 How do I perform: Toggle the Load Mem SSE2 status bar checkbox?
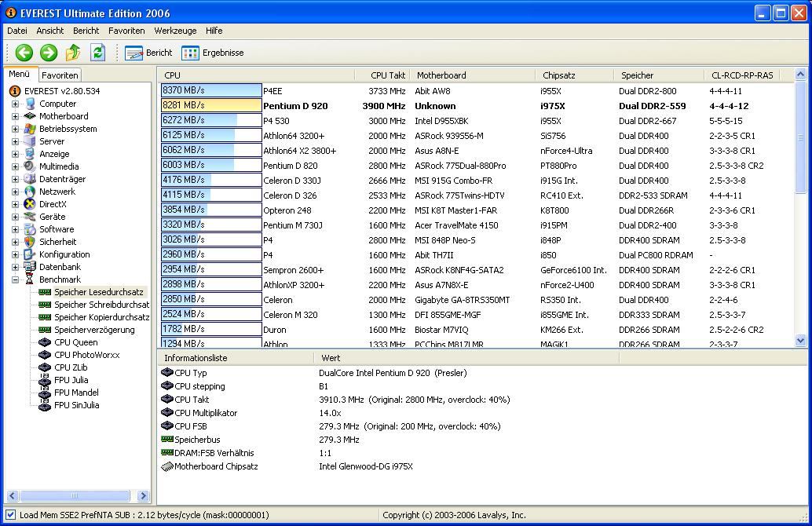tap(10, 515)
